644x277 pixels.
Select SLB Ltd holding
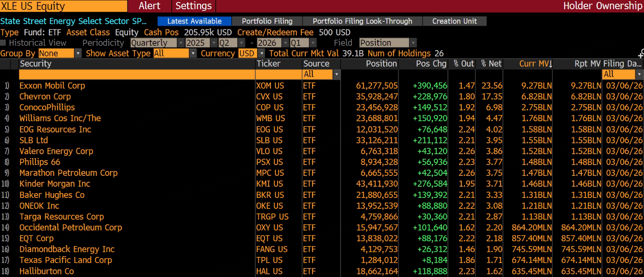(34, 141)
